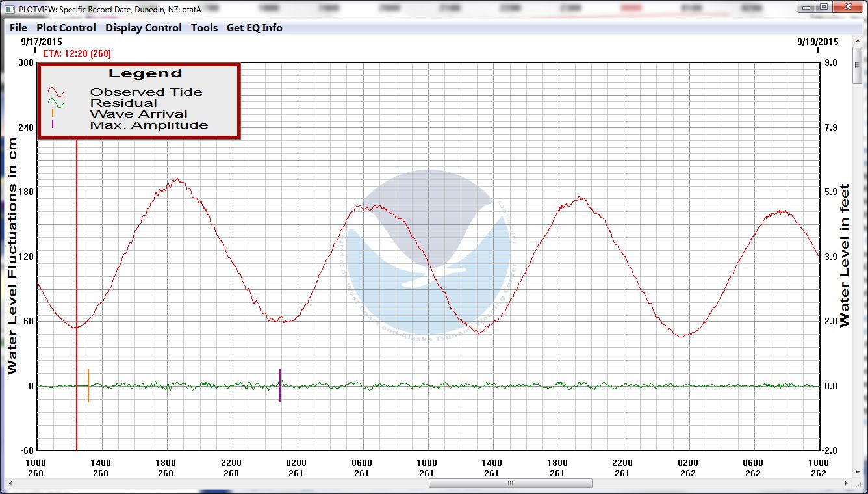Click the 2200 day 260 time label
The height and width of the screenshot is (494, 868).
click(x=231, y=468)
